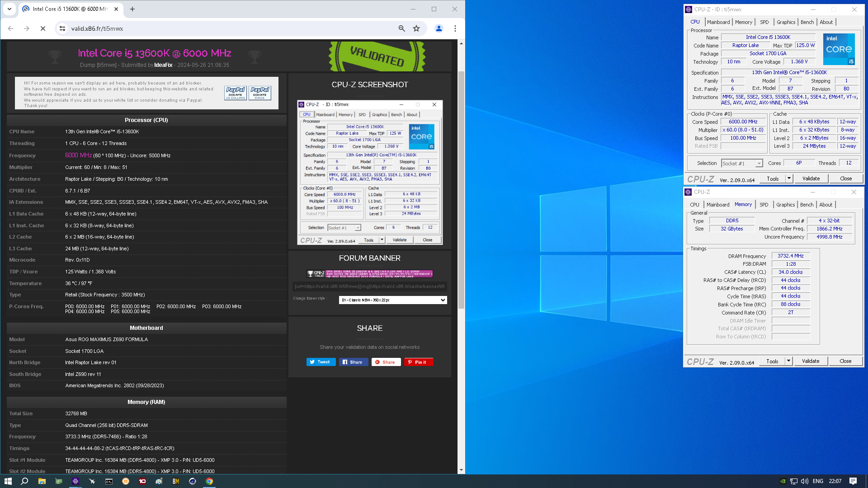This screenshot has height=488, width=868.
Task: Open Command Prompt taskbar icon
Action: (109, 481)
